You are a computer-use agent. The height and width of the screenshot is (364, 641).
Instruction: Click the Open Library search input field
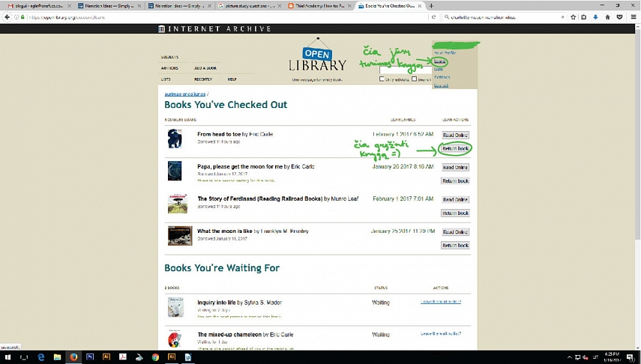pos(405,70)
